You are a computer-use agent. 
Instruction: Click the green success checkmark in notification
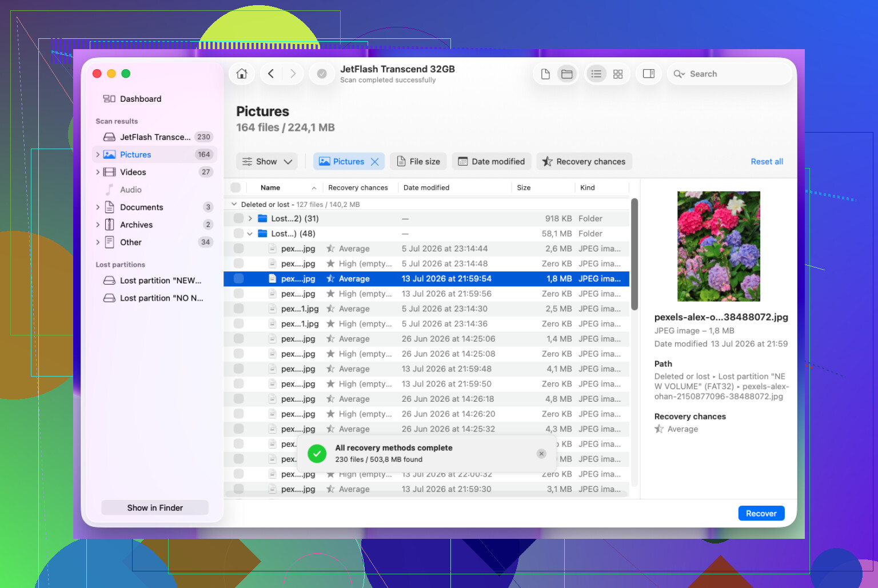click(317, 454)
